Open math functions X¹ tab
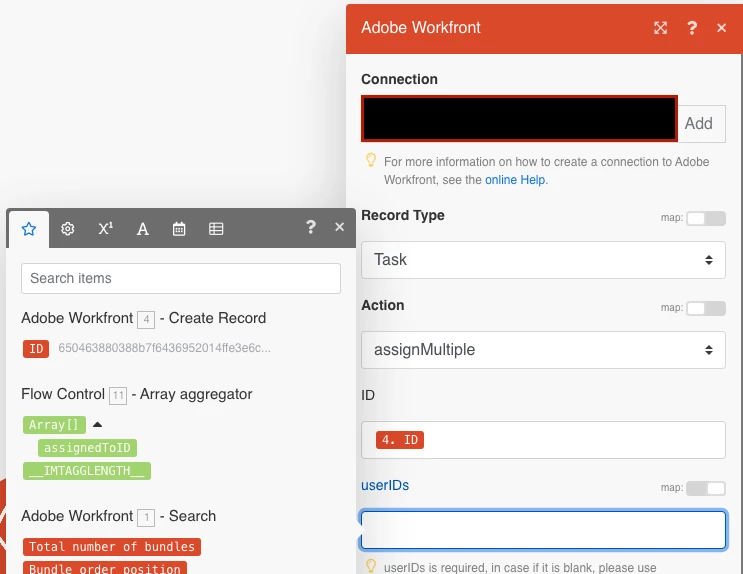This screenshot has width=743, height=574. coord(105,229)
